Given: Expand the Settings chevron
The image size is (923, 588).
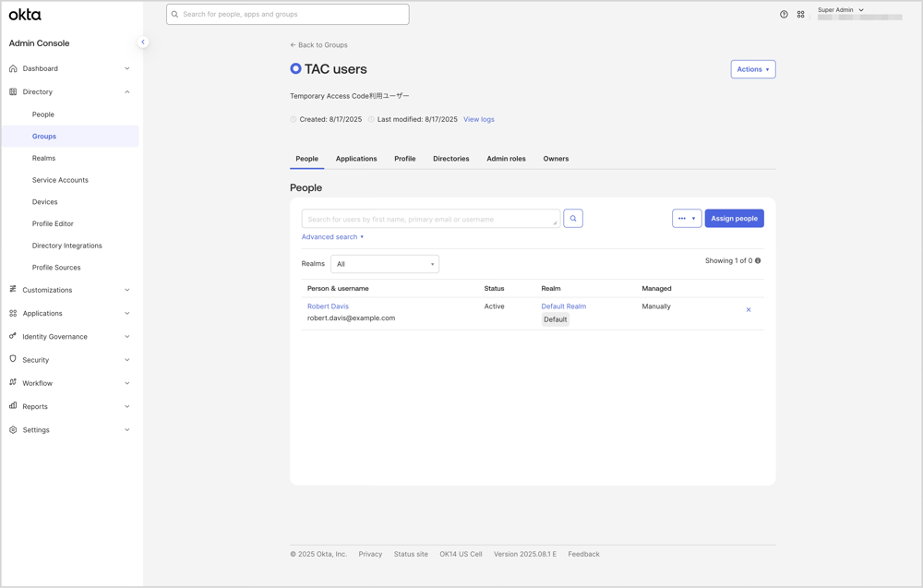Looking at the screenshot, I should click(127, 429).
